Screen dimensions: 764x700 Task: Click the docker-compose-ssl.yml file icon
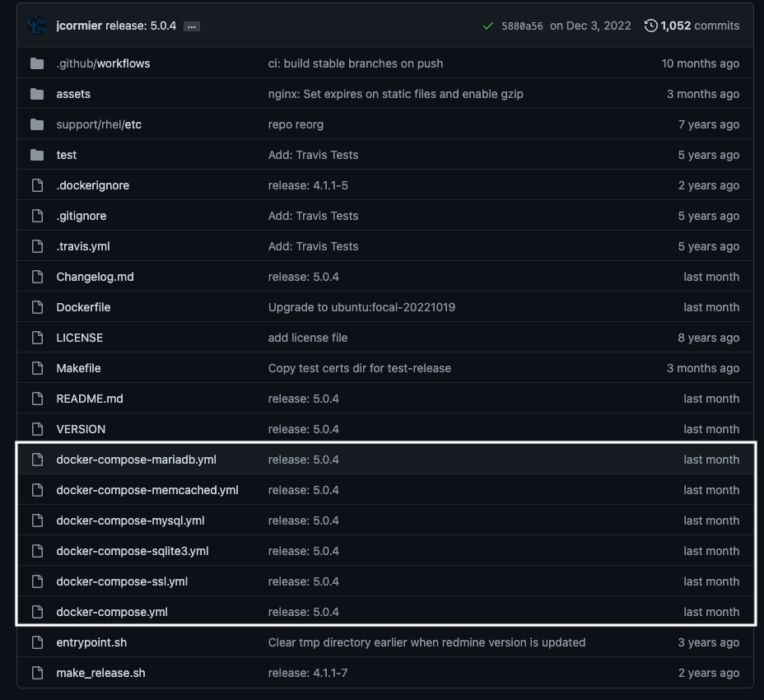[x=37, y=581]
